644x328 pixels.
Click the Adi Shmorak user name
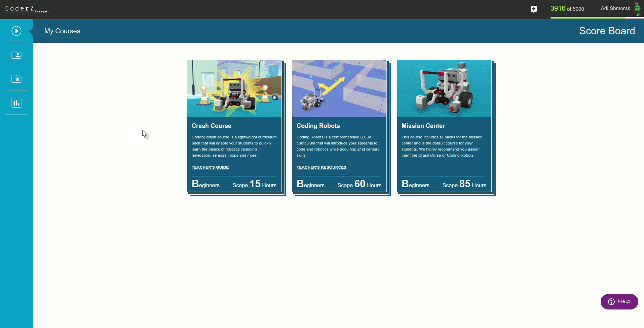coord(615,8)
